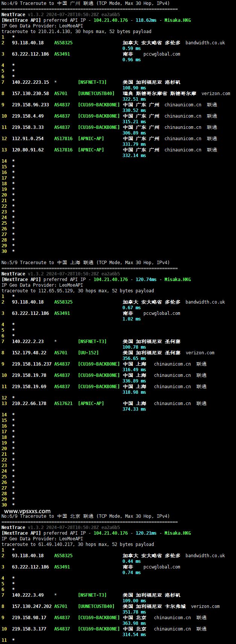Select the latency 108.90 ms
Screen dimensions: 236x644
[x=134, y=88]
